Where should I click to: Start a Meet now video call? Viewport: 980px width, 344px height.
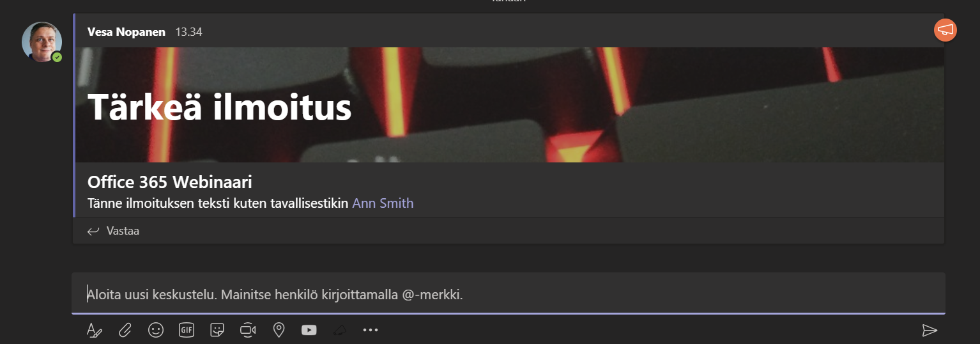coord(248,330)
